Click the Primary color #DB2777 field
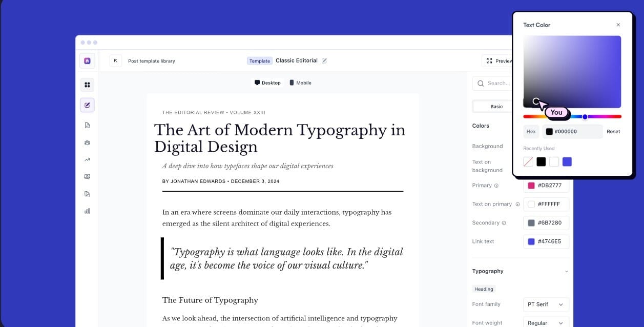The height and width of the screenshot is (327, 644). pos(546,186)
